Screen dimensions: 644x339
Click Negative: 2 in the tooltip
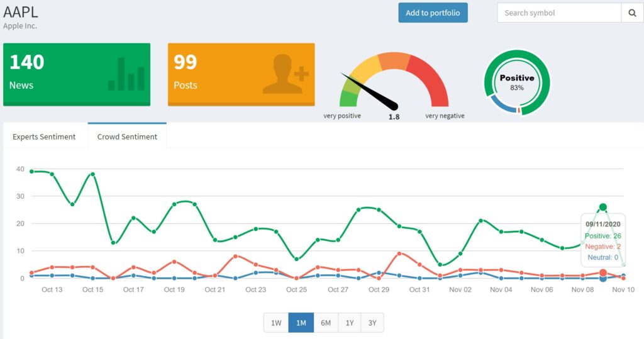click(x=603, y=247)
